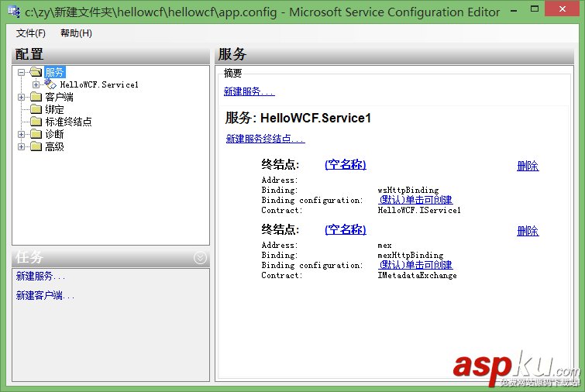Click the mexHttpBinding value text

(x=411, y=255)
